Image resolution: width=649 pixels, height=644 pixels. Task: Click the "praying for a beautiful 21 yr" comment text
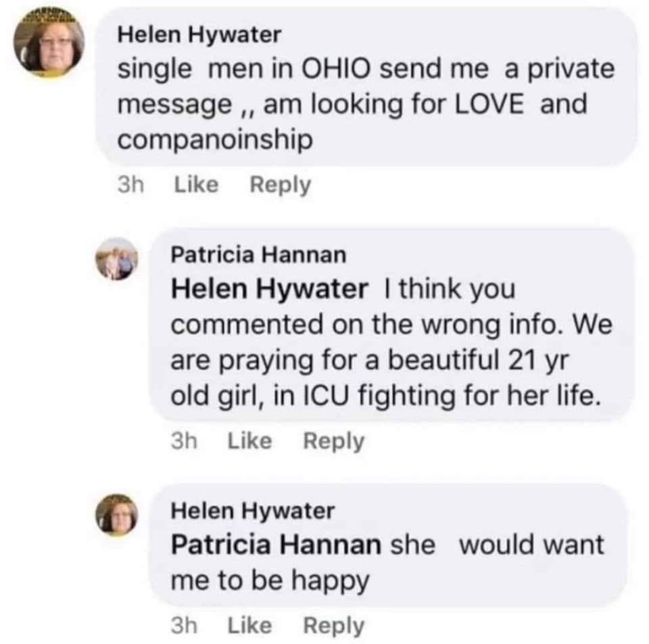point(365,359)
